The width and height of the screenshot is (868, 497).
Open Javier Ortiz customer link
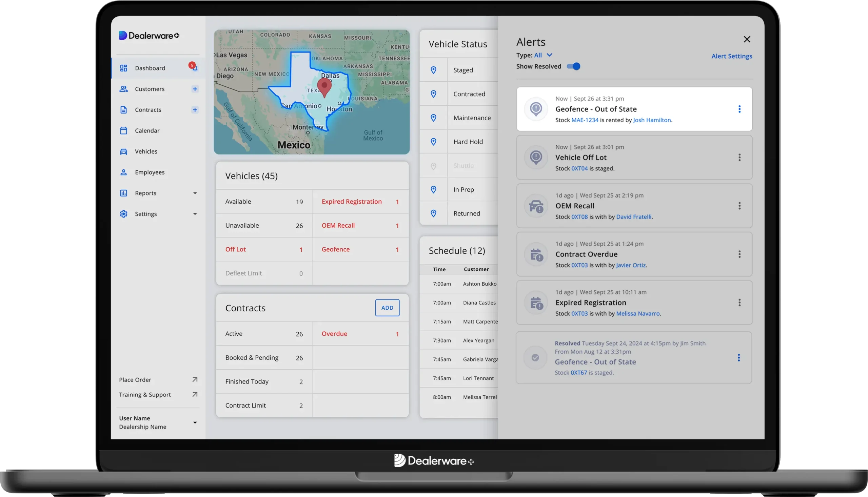click(x=631, y=265)
